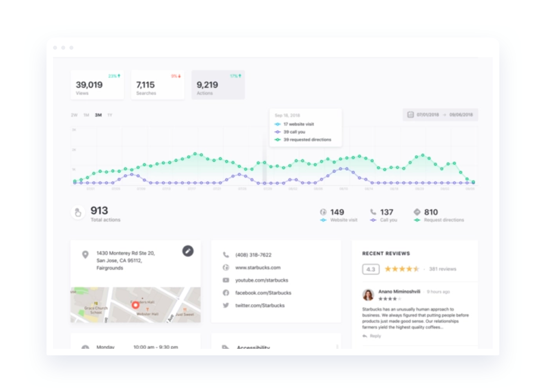
Task: Click the Total actions hand icon
Action: coord(78,212)
